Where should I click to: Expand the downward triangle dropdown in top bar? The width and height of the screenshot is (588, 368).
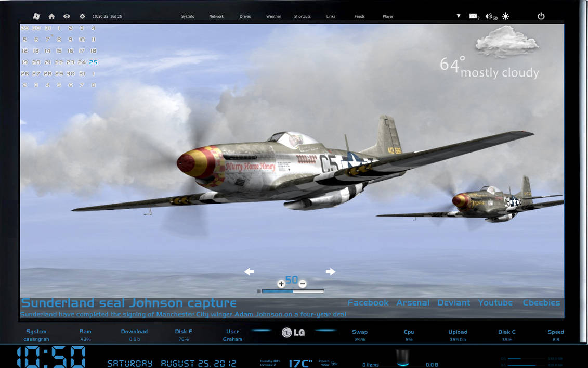(458, 16)
